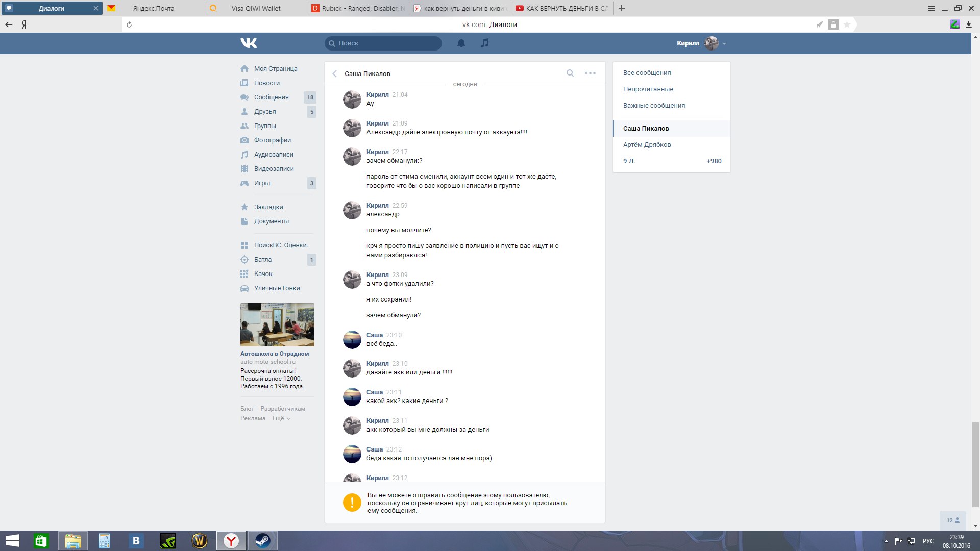Screen dimensions: 980x551
Task: Reload the page with the refresh icon
Action: point(129,24)
